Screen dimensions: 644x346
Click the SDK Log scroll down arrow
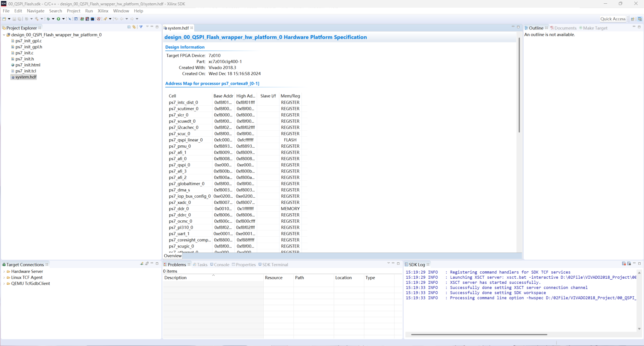pyautogui.click(x=639, y=329)
